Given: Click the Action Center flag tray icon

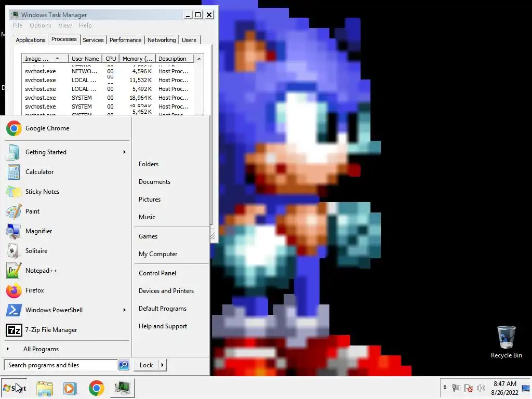Looking at the screenshot, I should [x=469, y=388].
